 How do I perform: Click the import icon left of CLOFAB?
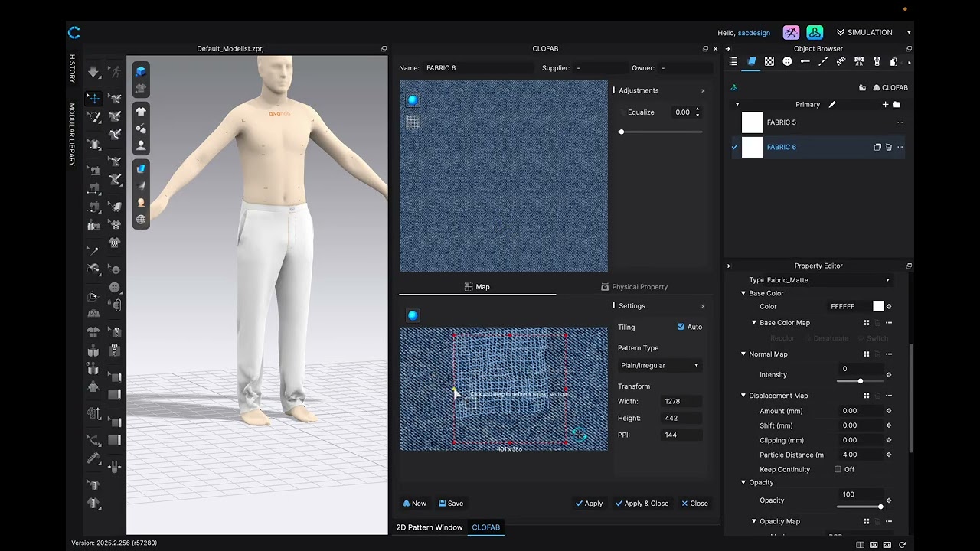(x=863, y=87)
